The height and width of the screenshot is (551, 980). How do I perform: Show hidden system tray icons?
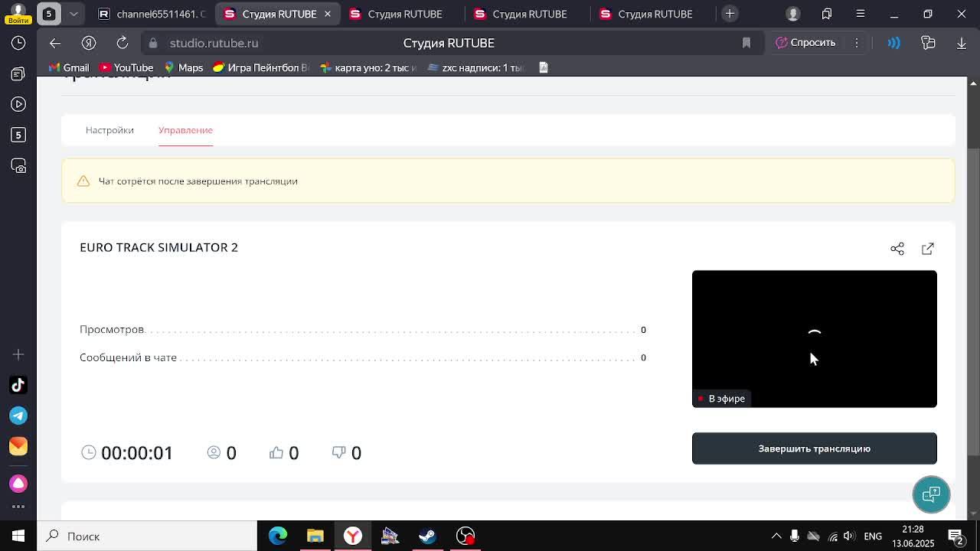[x=776, y=536]
